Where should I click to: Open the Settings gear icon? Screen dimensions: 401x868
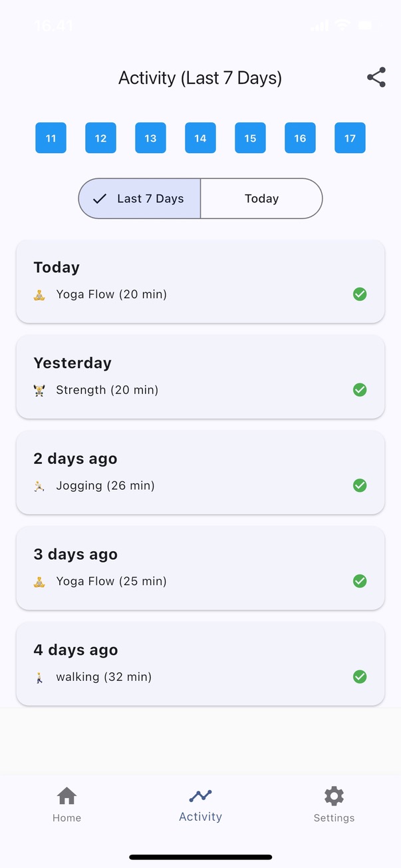(334, 795)
